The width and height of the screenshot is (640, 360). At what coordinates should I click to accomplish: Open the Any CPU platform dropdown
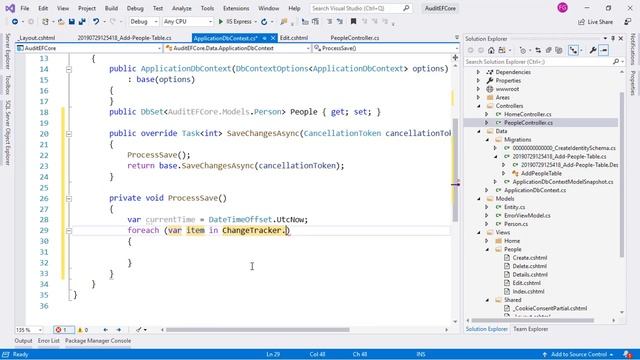point(187,22)
